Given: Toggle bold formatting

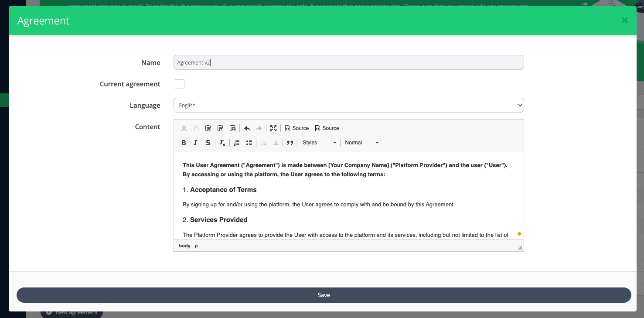Looking at the screenshot, I should pos(184,143).
